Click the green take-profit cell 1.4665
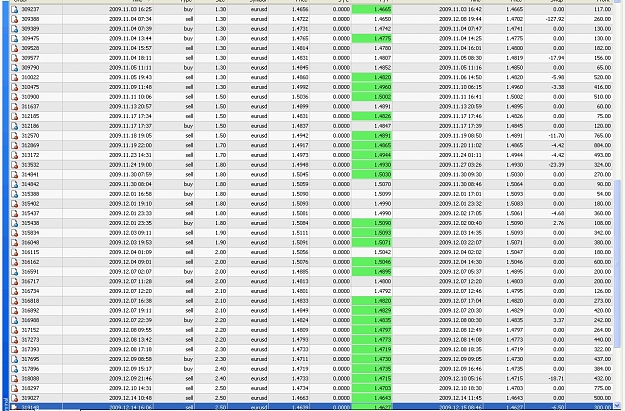This screenshot has height=411, width=625. 372,9
